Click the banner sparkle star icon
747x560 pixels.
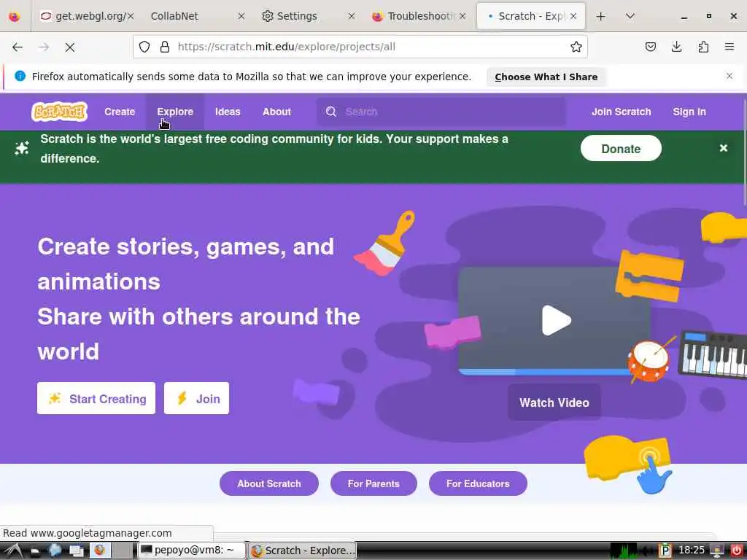tap(21, 148)
